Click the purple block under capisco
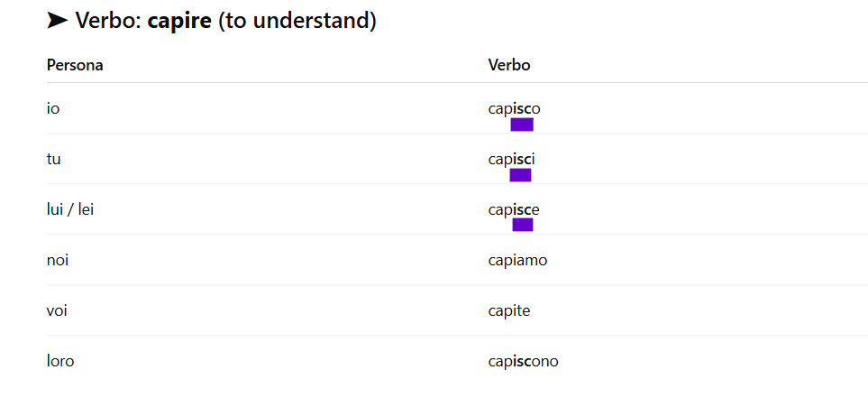Viewport: 868px width, 416px height. coord(522,125)
